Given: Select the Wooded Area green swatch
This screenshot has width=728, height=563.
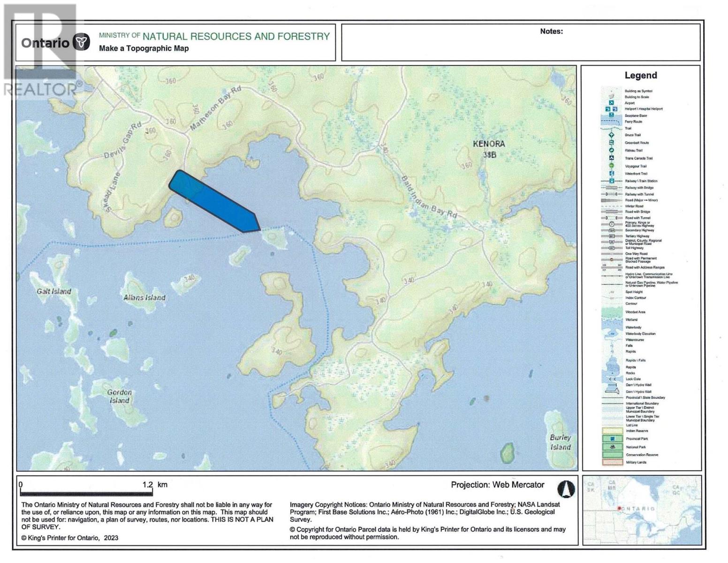Looking at the screenshot, I should click(613, 312).
